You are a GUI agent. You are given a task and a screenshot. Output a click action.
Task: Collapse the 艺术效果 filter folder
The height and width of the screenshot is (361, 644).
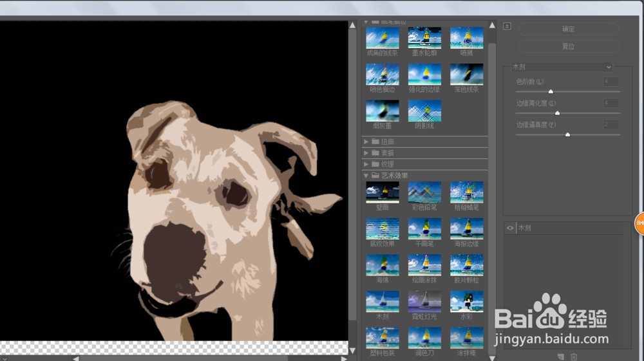366,175
